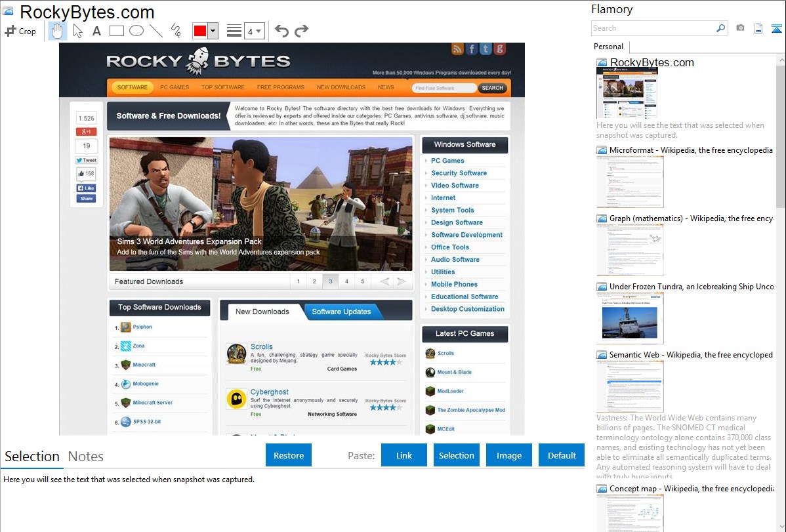Screen dimensions: 786x532
Task: Open the TOP SOFTWARE nav item
Action: pyautogui.click(x=223, y=87)
